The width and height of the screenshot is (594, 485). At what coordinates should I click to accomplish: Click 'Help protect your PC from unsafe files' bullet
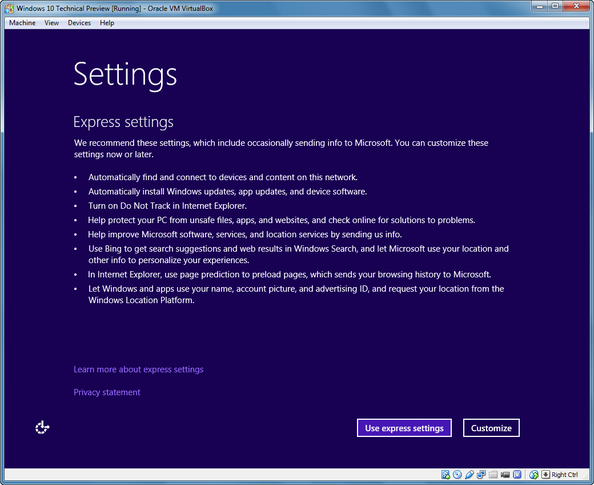click(x=281, y=220)
